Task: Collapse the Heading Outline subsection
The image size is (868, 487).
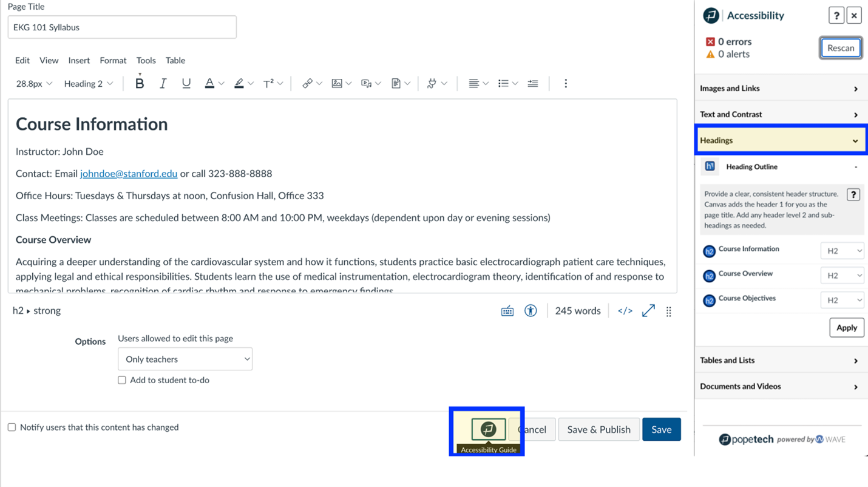Action: 782,167
